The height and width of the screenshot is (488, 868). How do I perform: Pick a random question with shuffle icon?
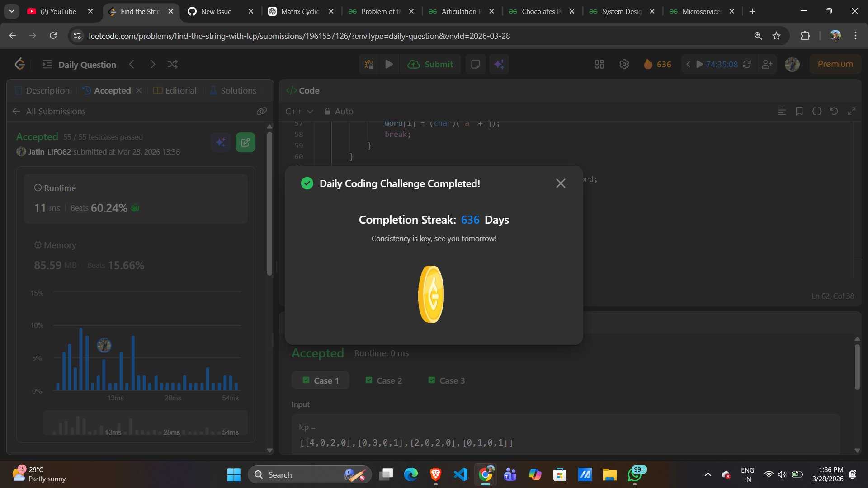172,64
